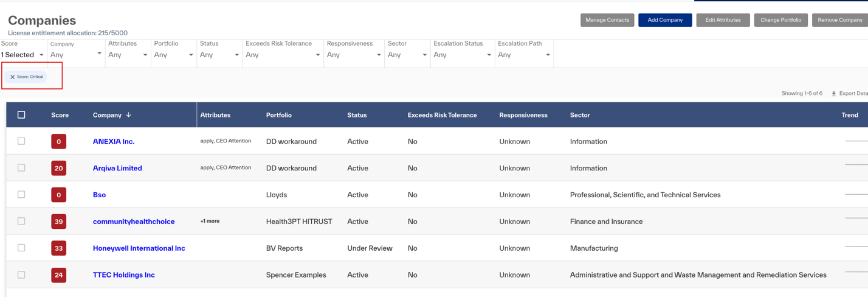Click the Health3PT HITRUST portfolio cell

[x=299, y=222]
